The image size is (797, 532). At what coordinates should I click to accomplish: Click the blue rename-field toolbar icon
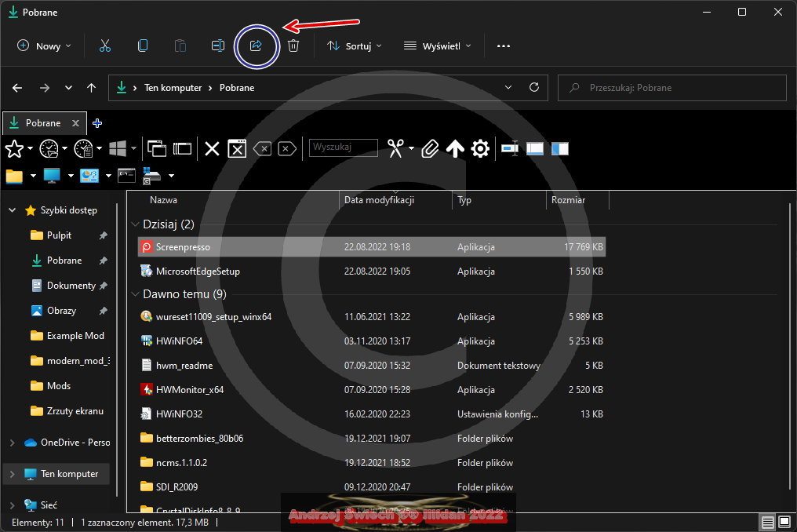click(510, 148)
